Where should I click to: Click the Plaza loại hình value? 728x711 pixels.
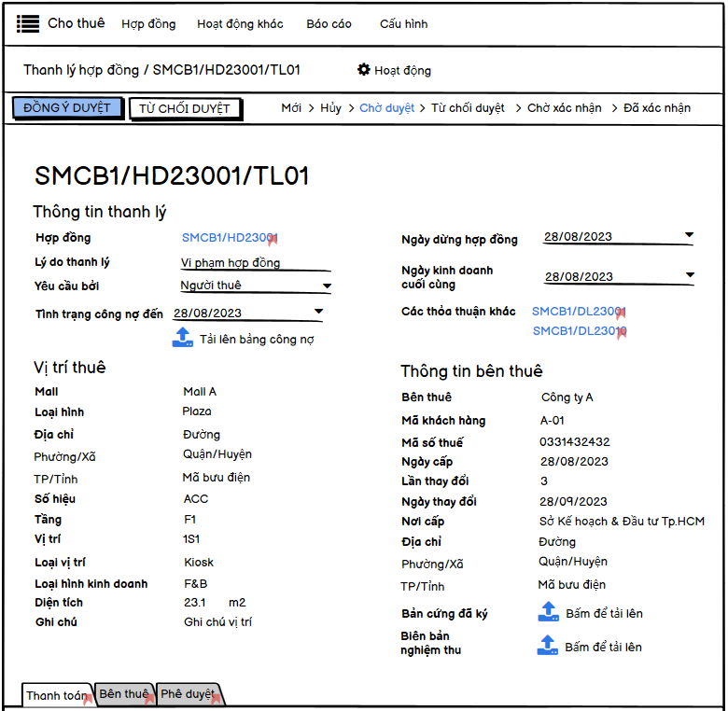pos(197,411)
